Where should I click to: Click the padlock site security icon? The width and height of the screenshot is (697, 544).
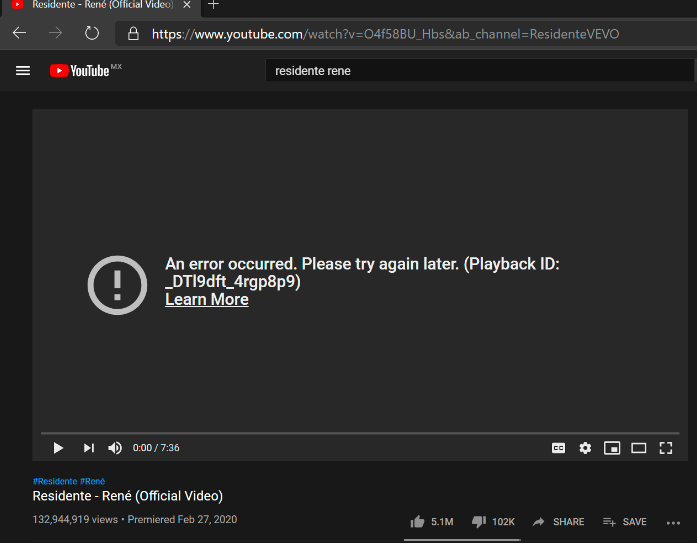(x=133, y=34)
